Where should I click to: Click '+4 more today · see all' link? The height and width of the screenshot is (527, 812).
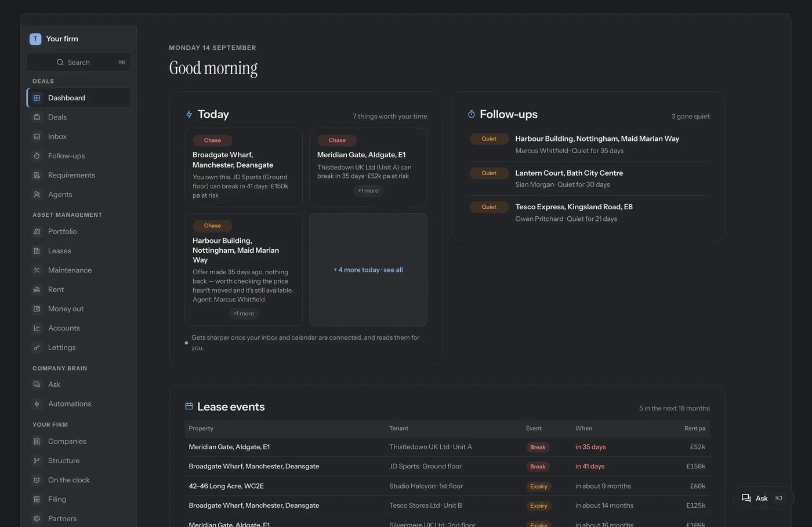click(368, 270)
